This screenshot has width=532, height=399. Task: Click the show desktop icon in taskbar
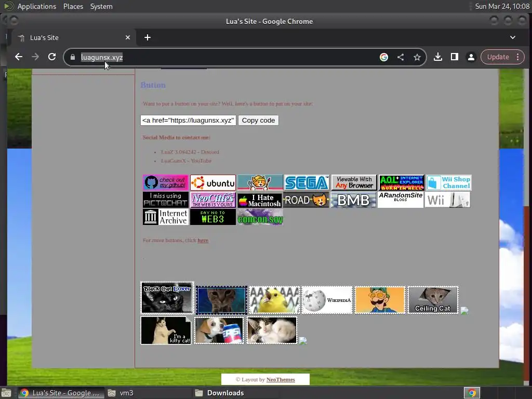coord(6,393)
